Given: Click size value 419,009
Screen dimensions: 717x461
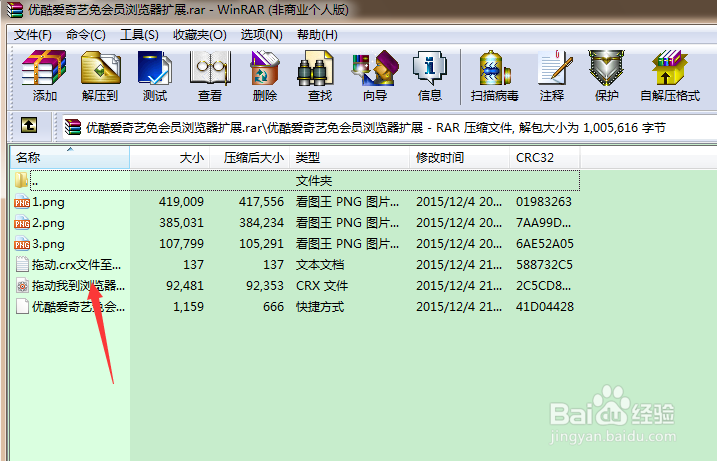Looking at the screenshot, I should [x=182, y=202].
